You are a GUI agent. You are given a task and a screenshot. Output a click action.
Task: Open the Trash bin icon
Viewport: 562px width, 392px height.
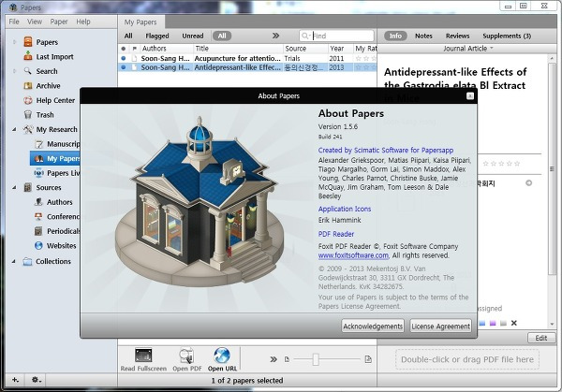coord(28,114)
